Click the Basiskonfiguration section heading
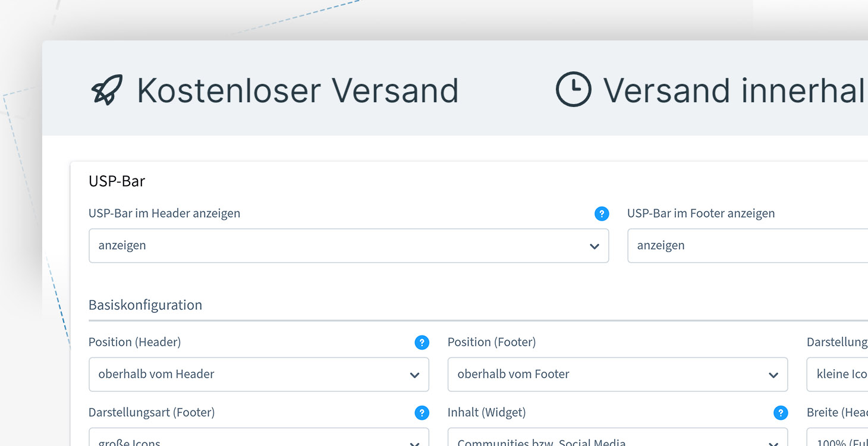Image resolution: width=868 pixels, height=446 pixels. (145, 305)
